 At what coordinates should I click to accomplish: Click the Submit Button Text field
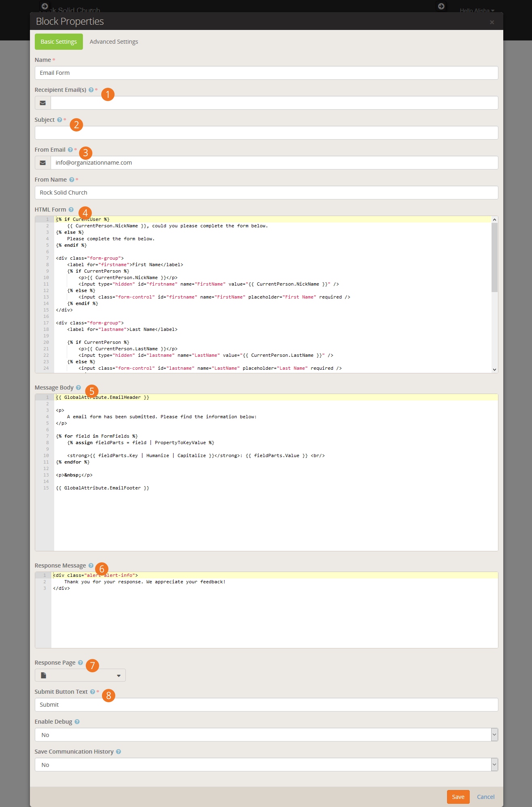coord(266,705)
